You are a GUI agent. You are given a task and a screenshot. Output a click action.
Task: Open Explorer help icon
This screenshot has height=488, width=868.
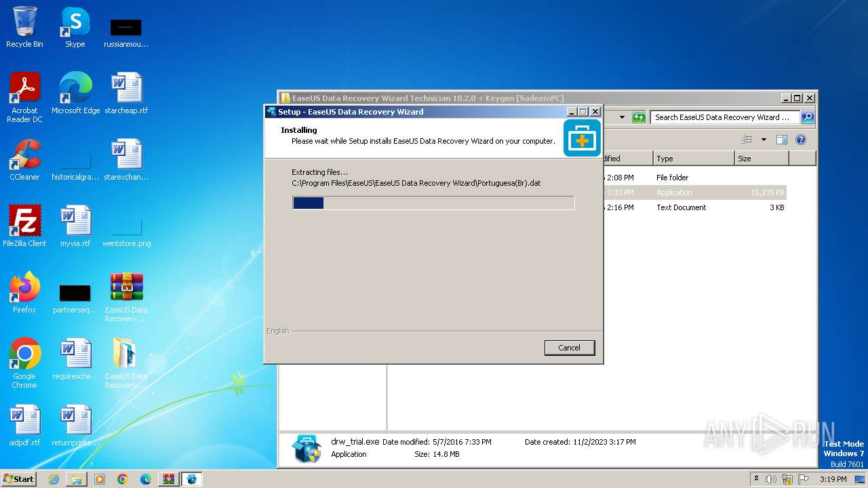tap(801, 140)
